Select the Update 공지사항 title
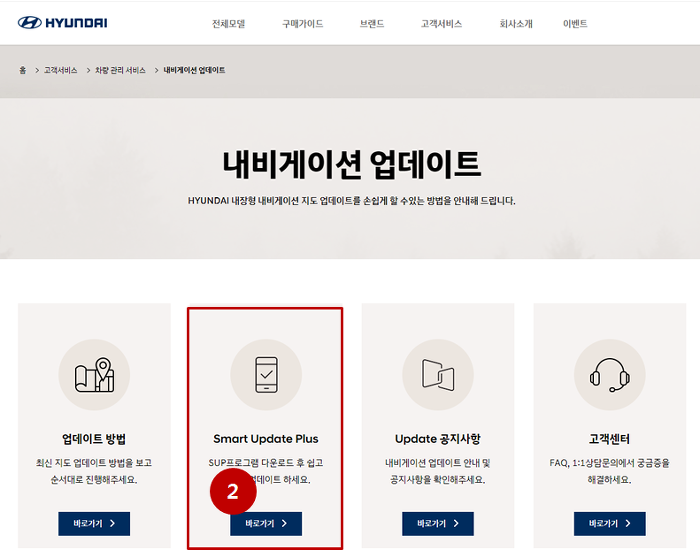Viewport: 700px width, 550px height. point(438,439)
